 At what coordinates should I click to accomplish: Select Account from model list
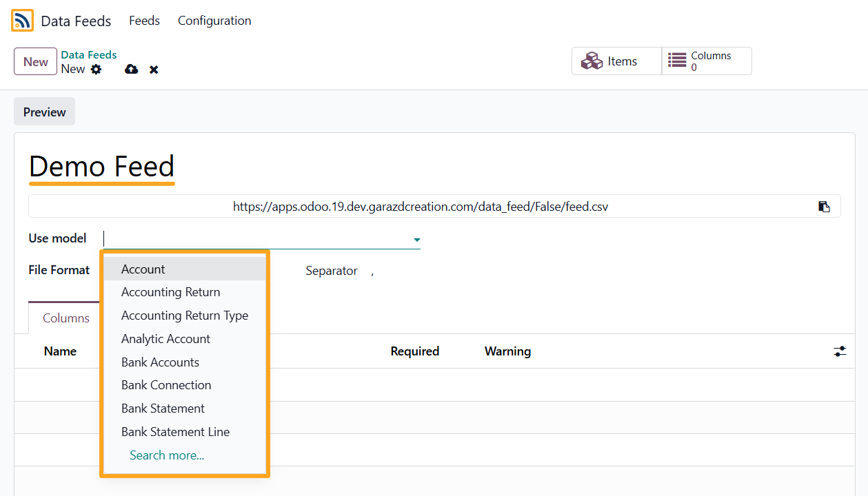143,269
